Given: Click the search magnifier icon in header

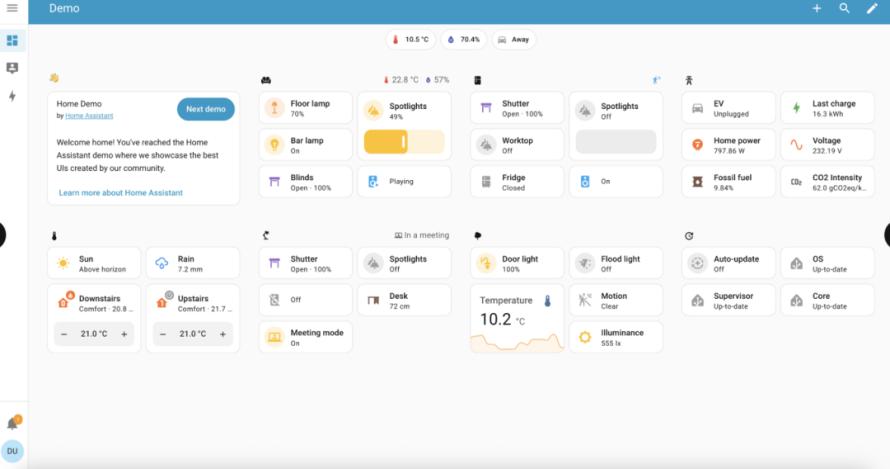Looking at the screenshot, I should 844,8.
